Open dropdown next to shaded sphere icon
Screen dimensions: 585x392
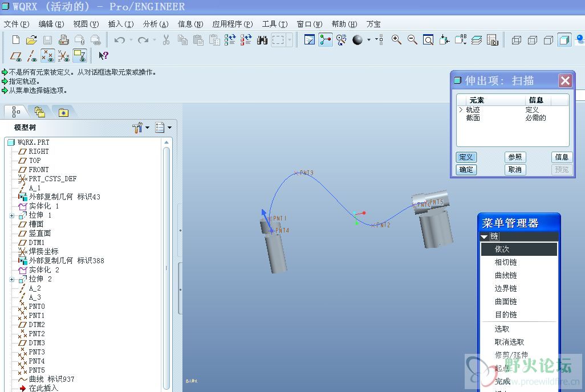(368, 39)
